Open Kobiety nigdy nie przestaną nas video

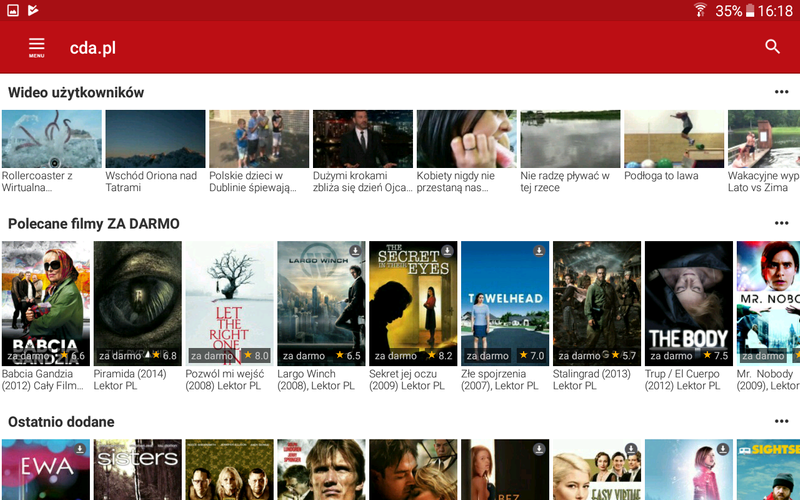coord(466,139)
